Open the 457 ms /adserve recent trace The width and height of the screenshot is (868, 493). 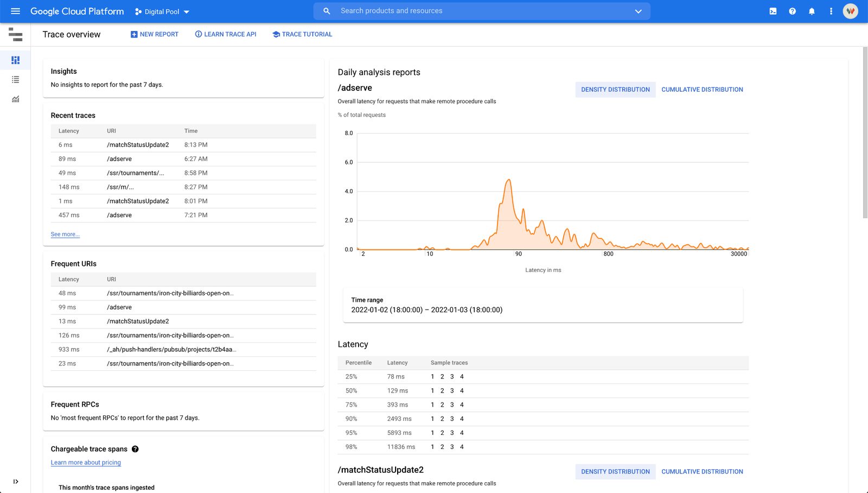click(x=183, y=216)
